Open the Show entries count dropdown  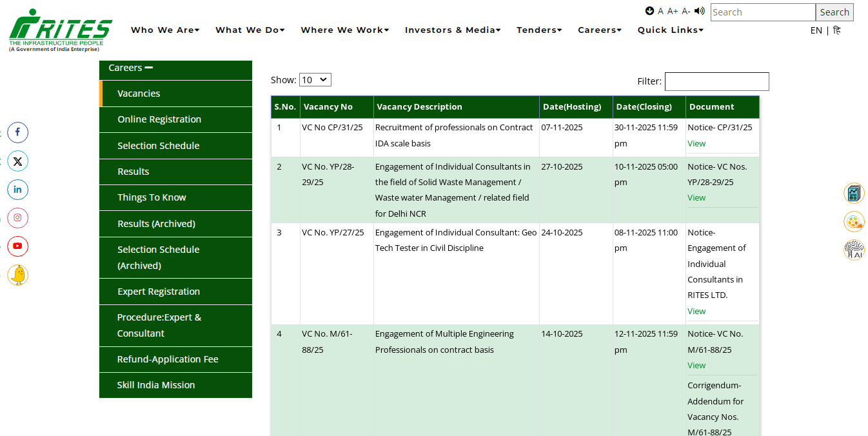pos(315,79)
